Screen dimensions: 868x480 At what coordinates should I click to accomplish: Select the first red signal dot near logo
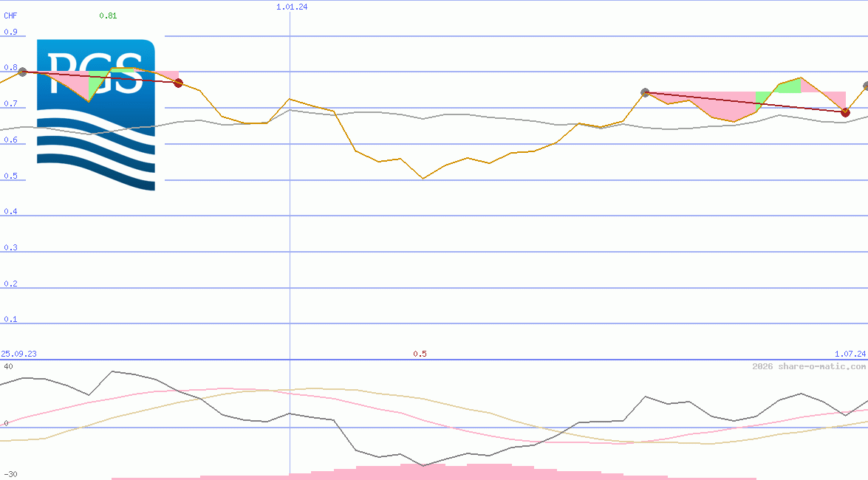[178, 83]
